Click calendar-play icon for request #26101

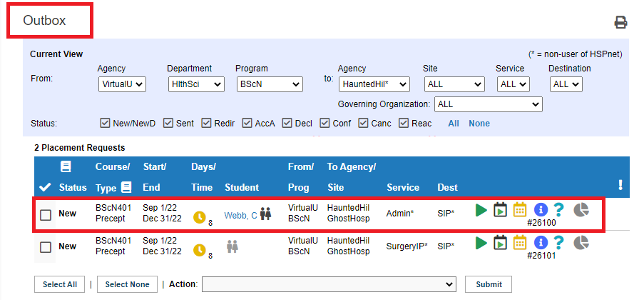501,243
